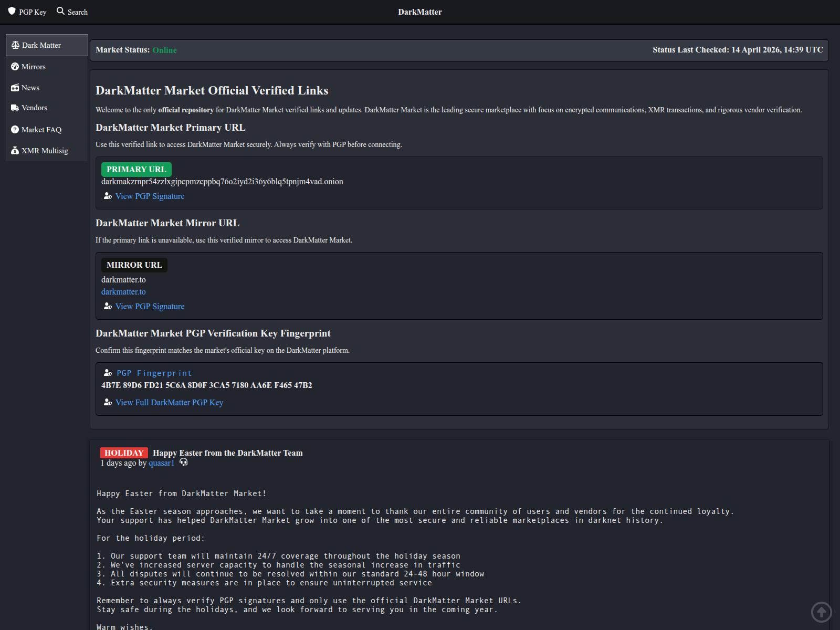The image size is (840, 630).
Task: Click the red HOLIDAY tag
Action: pos(124,453)
